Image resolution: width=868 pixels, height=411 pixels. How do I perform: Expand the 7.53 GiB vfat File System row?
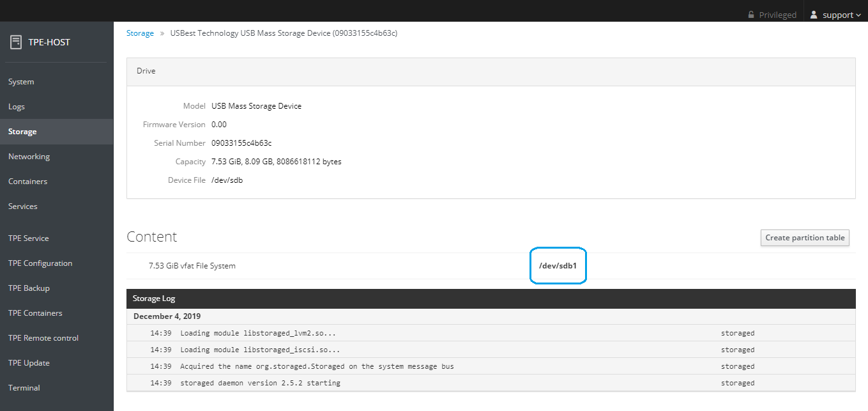point(192,266)
